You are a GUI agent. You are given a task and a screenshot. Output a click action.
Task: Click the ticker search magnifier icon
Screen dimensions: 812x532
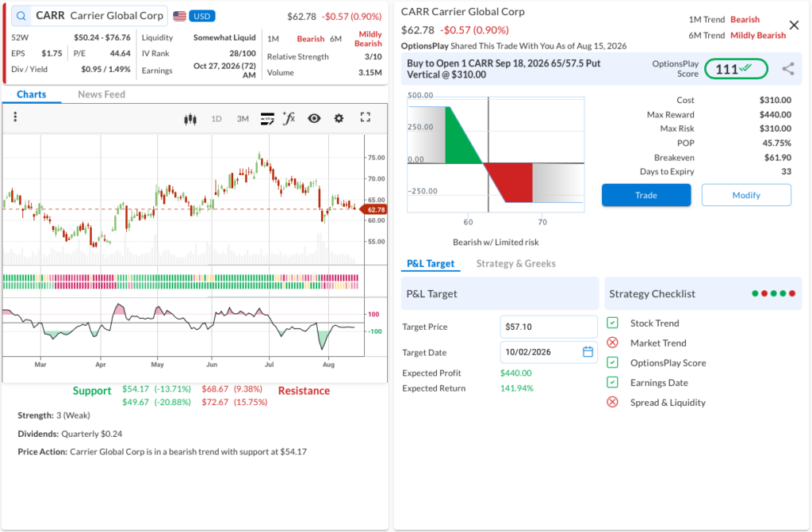coord(21,16)
